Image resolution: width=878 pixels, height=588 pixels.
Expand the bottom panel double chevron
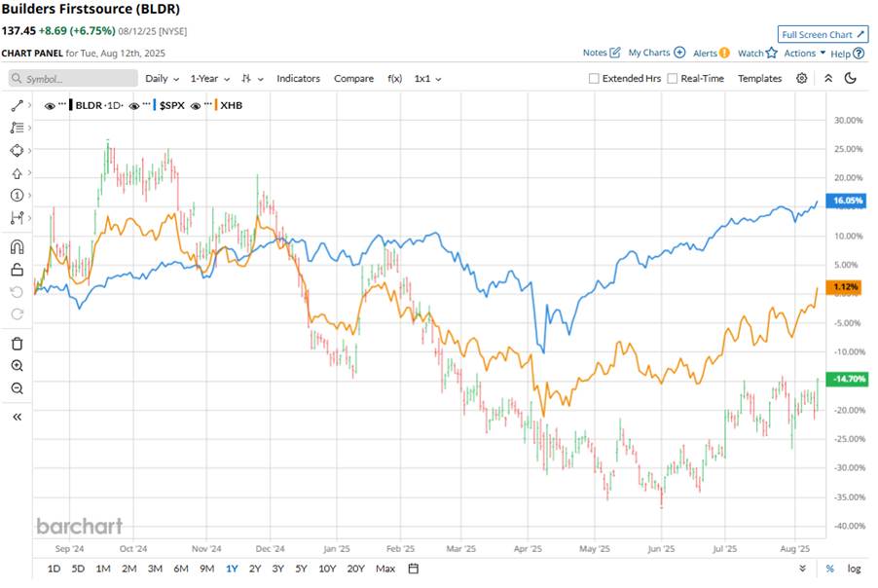(802, 569)
